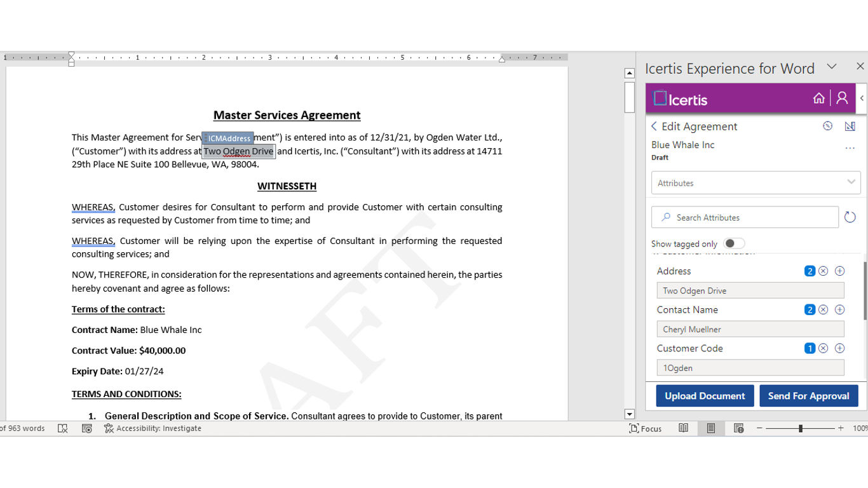The height and width of the screenshot is (488, 868).
Task: Click the zoom out minus button
Action: click(759, 428)
